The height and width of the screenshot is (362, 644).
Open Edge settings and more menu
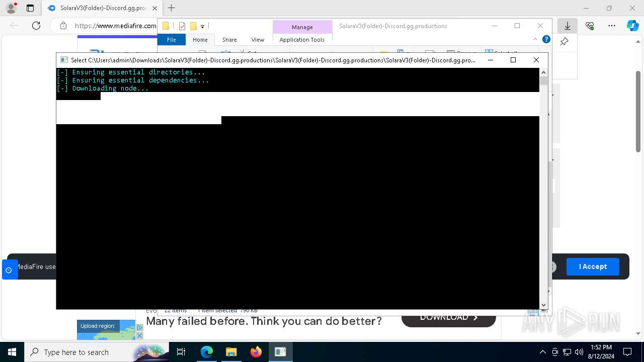(x=611, y=26)
